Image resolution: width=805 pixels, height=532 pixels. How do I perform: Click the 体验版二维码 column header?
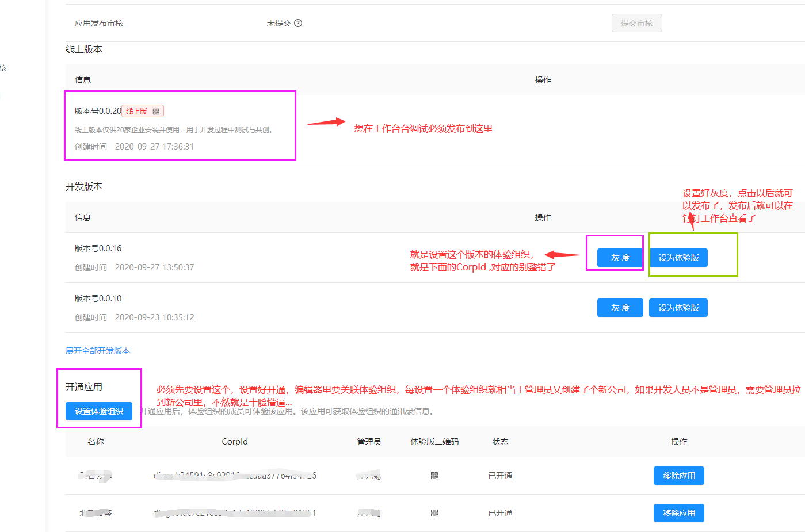coord(434,442)
